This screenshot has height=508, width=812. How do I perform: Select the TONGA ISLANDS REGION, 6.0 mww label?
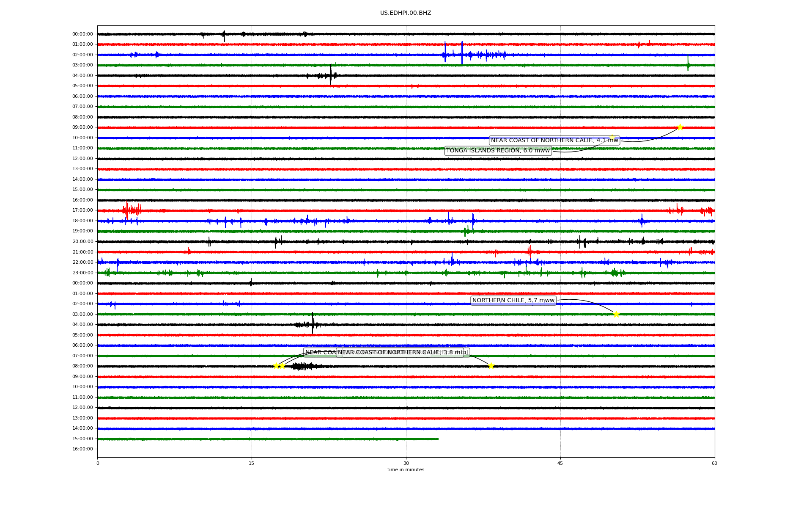pyautogui.click(x=498, y=151)
